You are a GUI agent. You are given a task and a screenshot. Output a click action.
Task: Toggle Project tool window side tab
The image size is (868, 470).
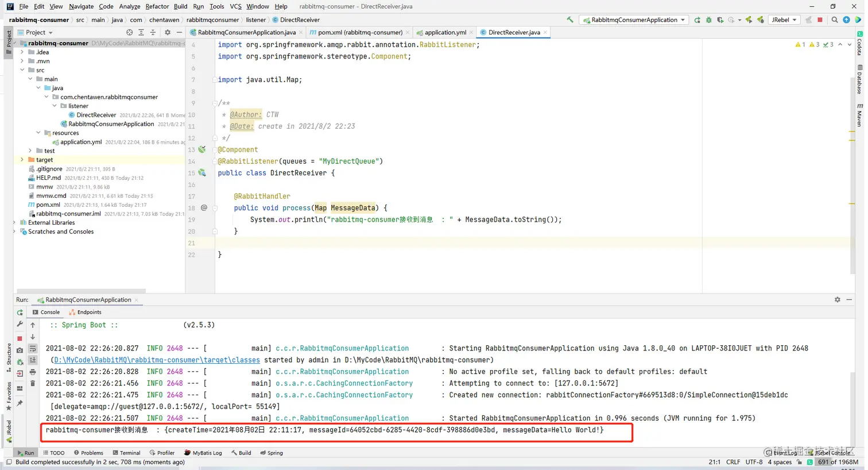(x=9, y=41)
